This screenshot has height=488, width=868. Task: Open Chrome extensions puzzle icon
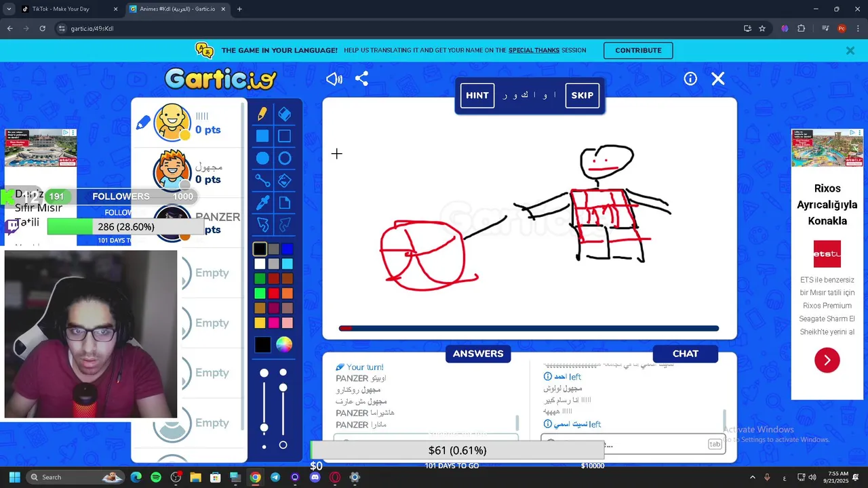(x=801, y=28)
